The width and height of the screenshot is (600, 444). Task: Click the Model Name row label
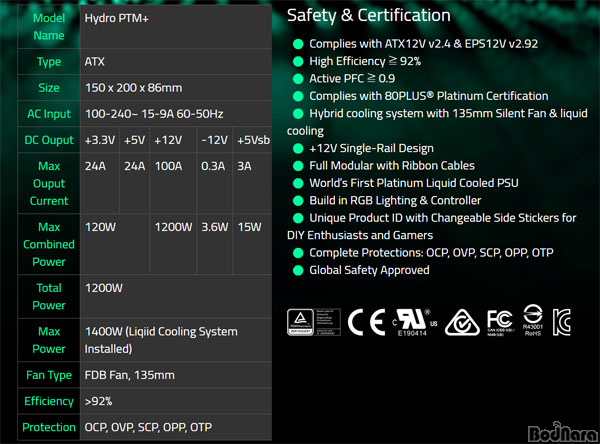pyautogui.click(x=49, y=27)
